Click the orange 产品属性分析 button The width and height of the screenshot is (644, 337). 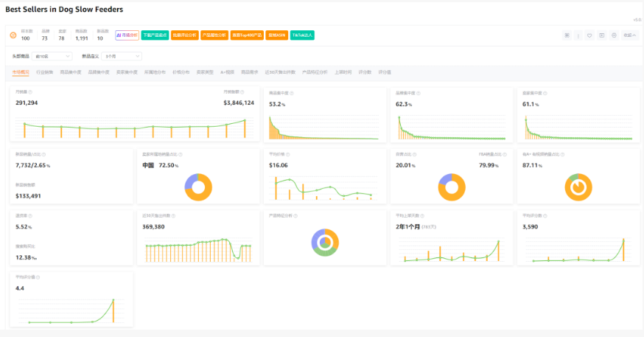coord(214,35)
